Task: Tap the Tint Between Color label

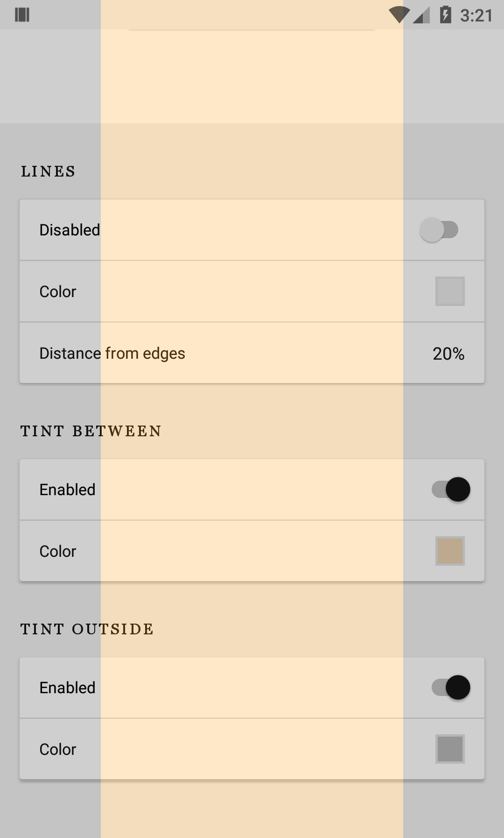Action: click(x=58, y=551)
